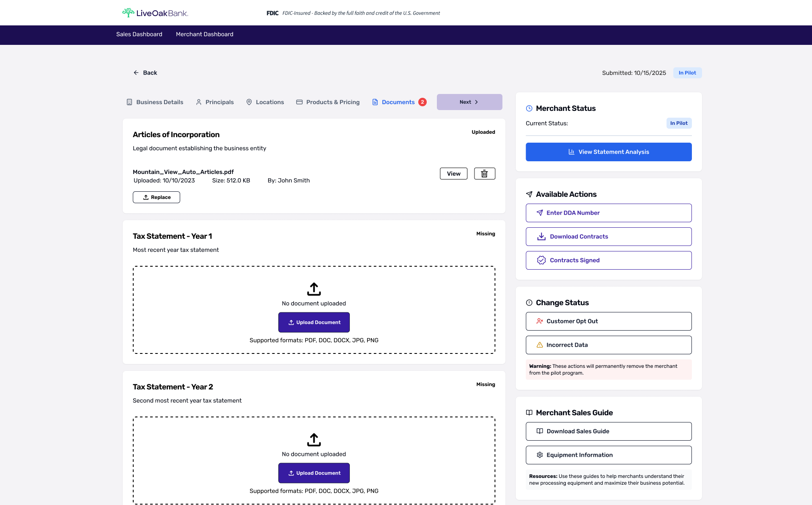Upload Document for Tax Statement Year 1
This screenshot has height=505, width=812.
tap(314, 322)
